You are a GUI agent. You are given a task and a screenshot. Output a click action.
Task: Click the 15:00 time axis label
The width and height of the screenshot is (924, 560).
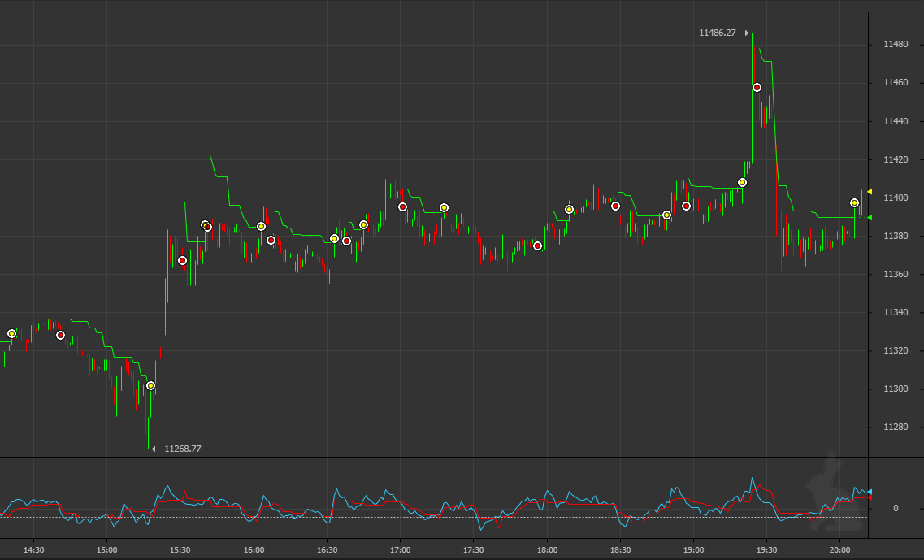pos(106,550)
